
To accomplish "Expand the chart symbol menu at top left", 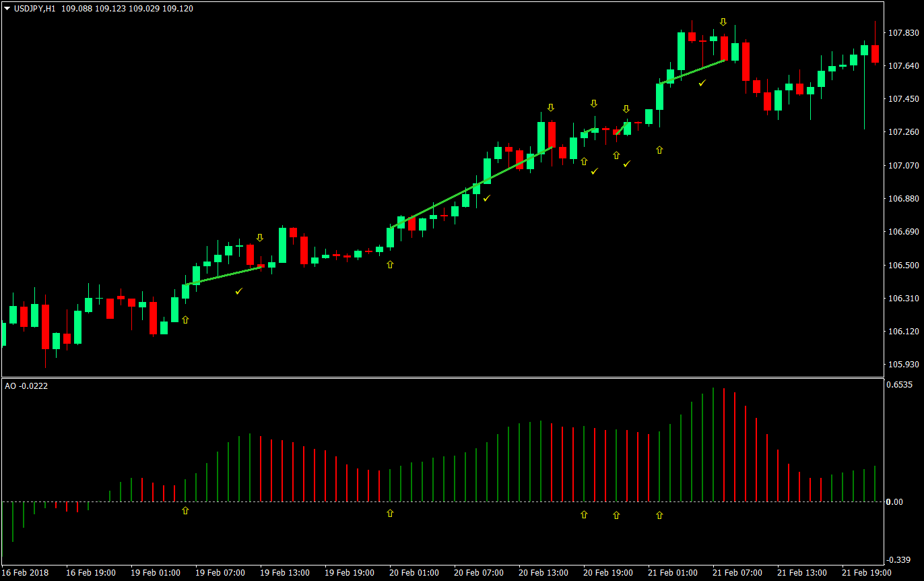I will pos(7,8).
